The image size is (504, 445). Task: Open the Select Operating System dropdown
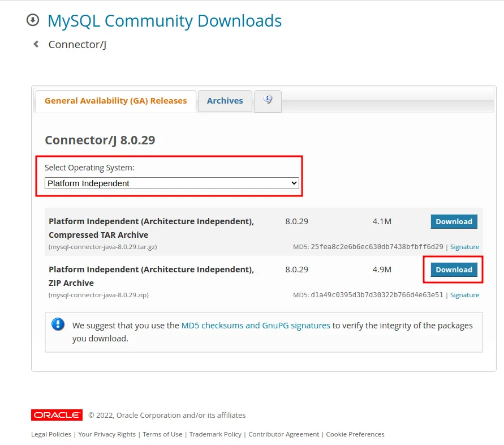[x=171, y=183]
